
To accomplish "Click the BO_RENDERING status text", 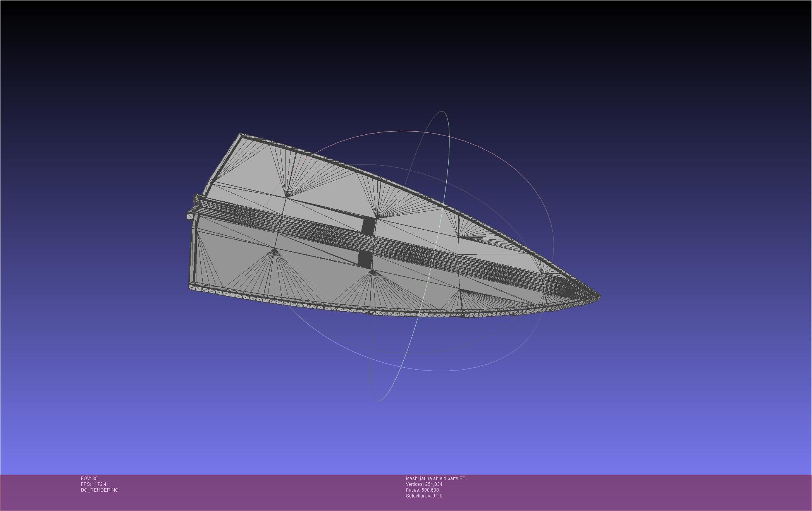I will tap(100, 490).
